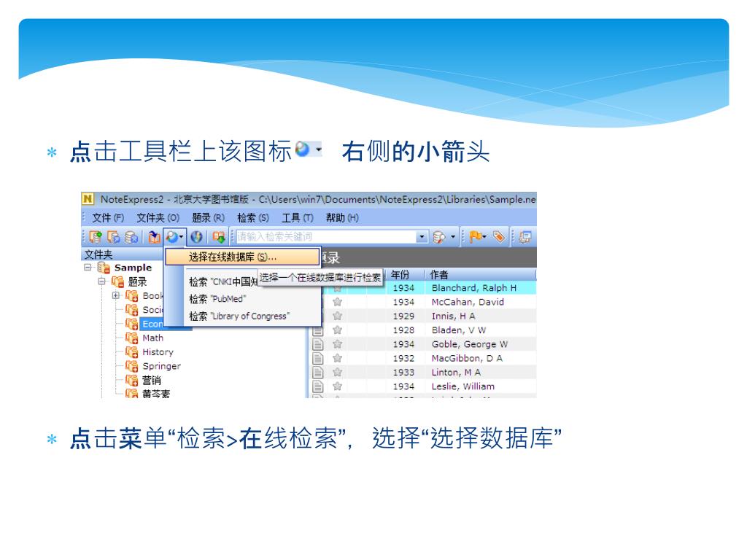Screen dimensions: 747x560
Task: Select 检索 "Library of Congress" menu entry
Action: (x=242, y=316)
